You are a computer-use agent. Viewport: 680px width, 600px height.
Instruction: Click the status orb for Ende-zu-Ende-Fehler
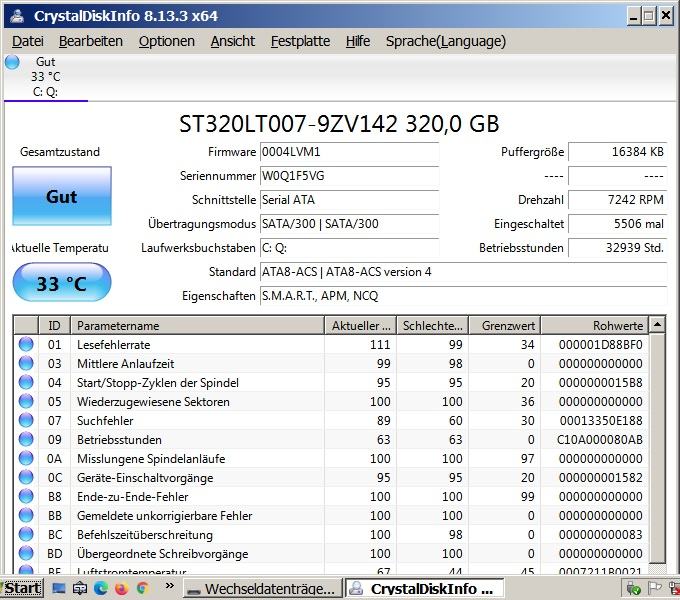26,496
